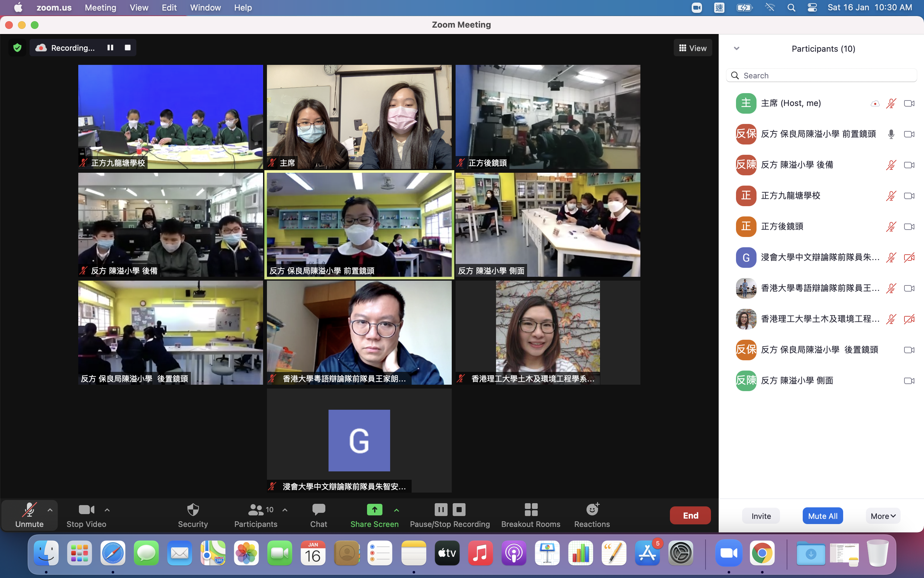Image resolution: width=924 pixels, height=578 pixels.
Task: Open Numbers from the Dock
Action: [x=580, y=553]
